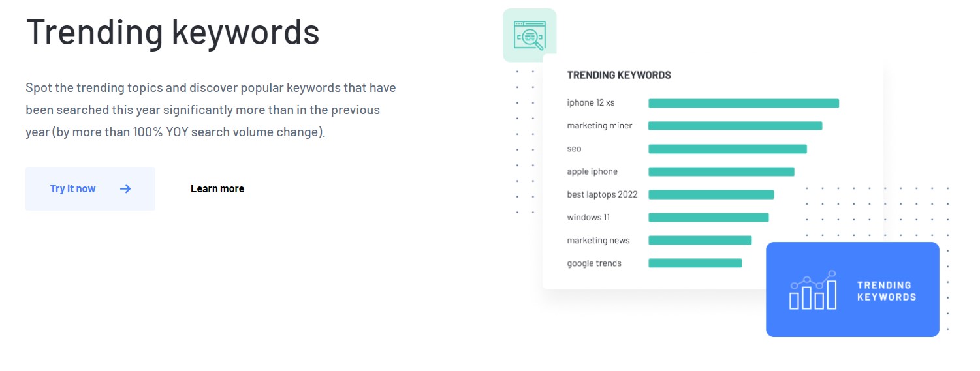Click the arrow icon beside Try it now

[x=125, y=188]
